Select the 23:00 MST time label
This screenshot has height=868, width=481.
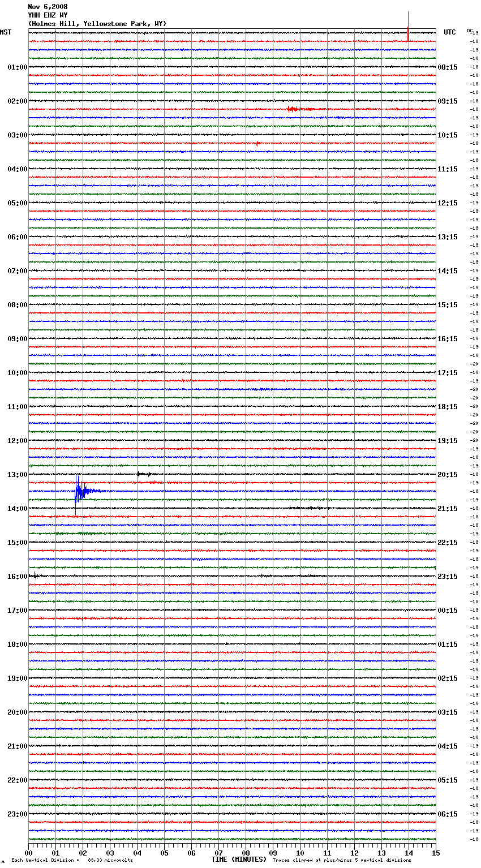[x=18, y=814]
